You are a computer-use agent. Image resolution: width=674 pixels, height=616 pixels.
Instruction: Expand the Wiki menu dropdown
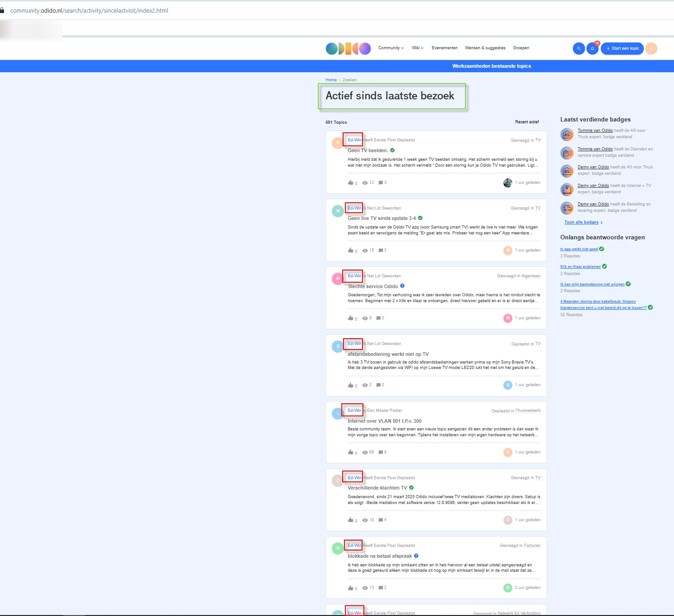click(418, 48)
